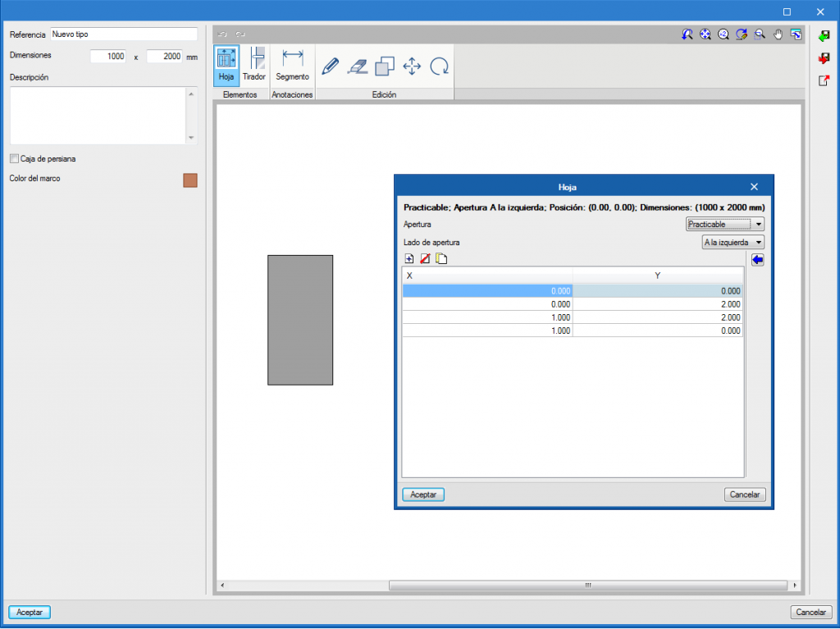
Task: Open the Color del marco swatch
Action: tap(190, 180)
